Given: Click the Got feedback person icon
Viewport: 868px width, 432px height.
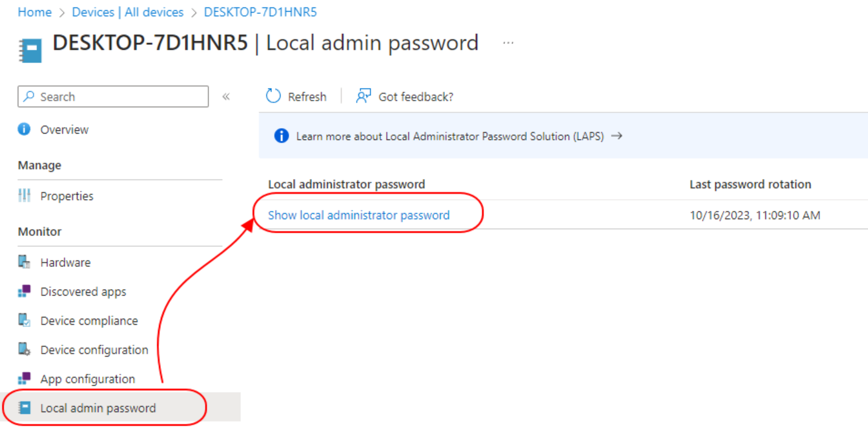Looking at the screenshot, I should click(x=363, y=96).
